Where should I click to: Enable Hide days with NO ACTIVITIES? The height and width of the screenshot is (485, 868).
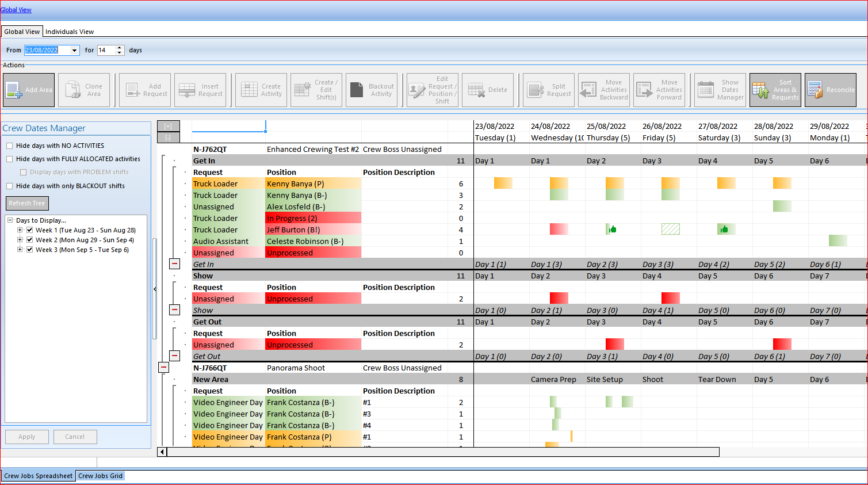click(10, 146)
